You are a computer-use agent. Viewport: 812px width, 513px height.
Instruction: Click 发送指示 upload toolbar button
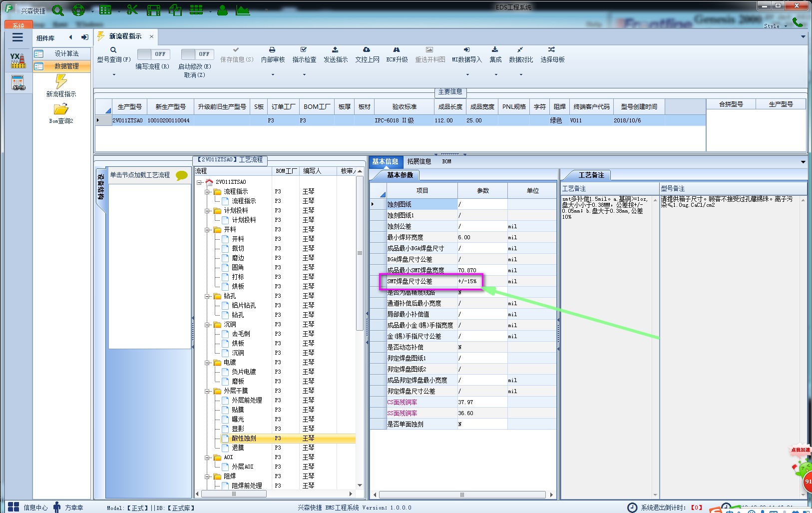coord(336,55)
